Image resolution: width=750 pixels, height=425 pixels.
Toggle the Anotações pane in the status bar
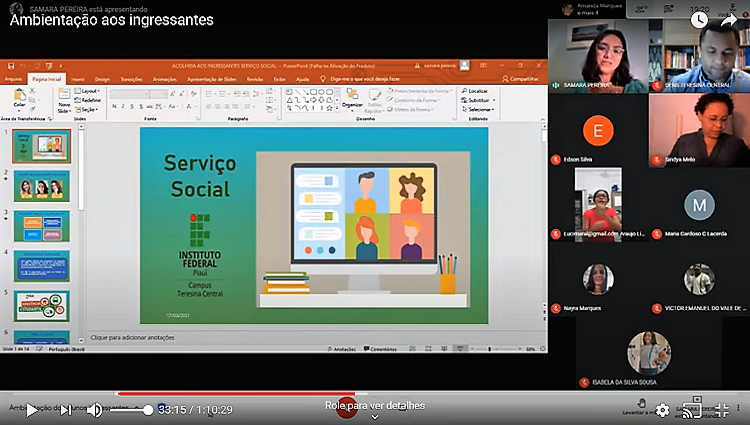click(x=342, y=349)
